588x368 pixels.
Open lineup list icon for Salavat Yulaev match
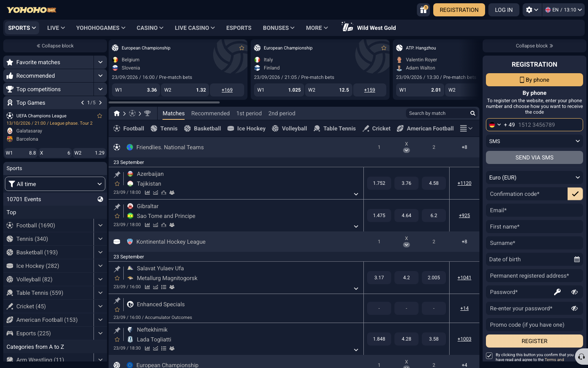164,287
